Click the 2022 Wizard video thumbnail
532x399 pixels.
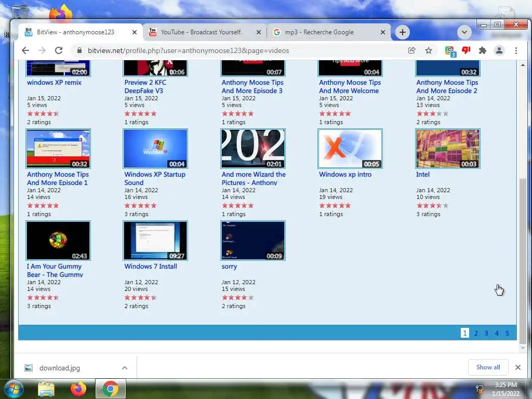(x=253, y=149)
